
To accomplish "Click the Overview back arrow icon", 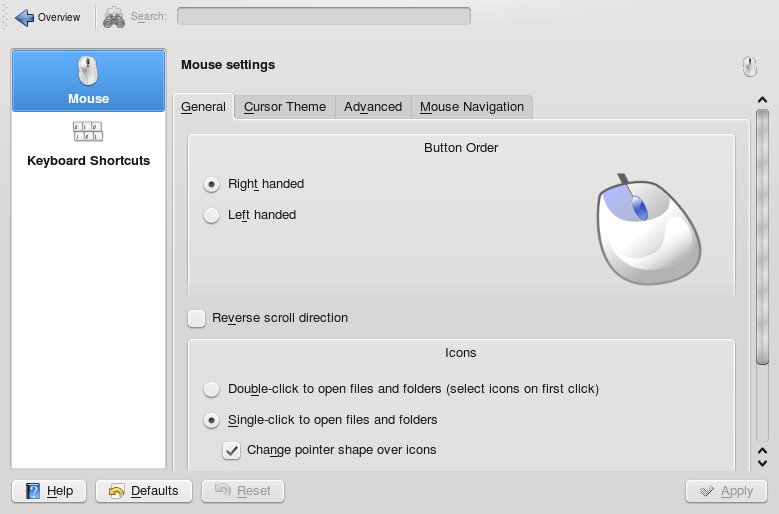I will click(24, 17).
